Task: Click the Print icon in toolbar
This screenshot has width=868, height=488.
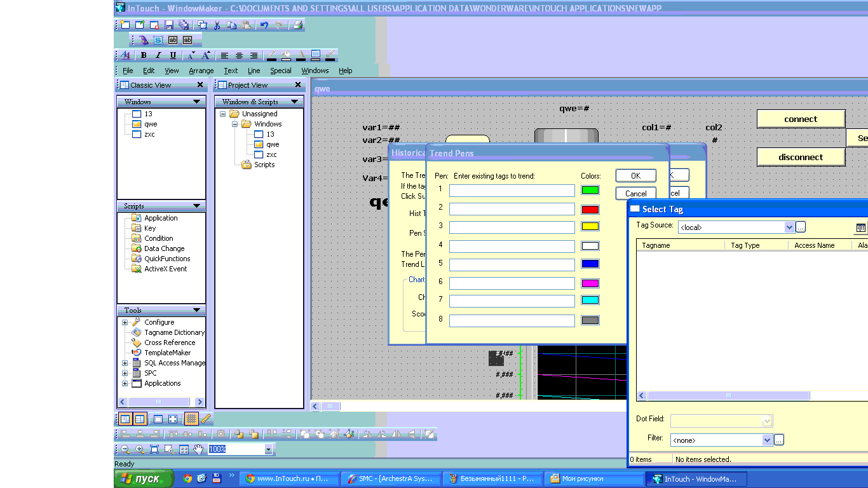Action: 297,25
